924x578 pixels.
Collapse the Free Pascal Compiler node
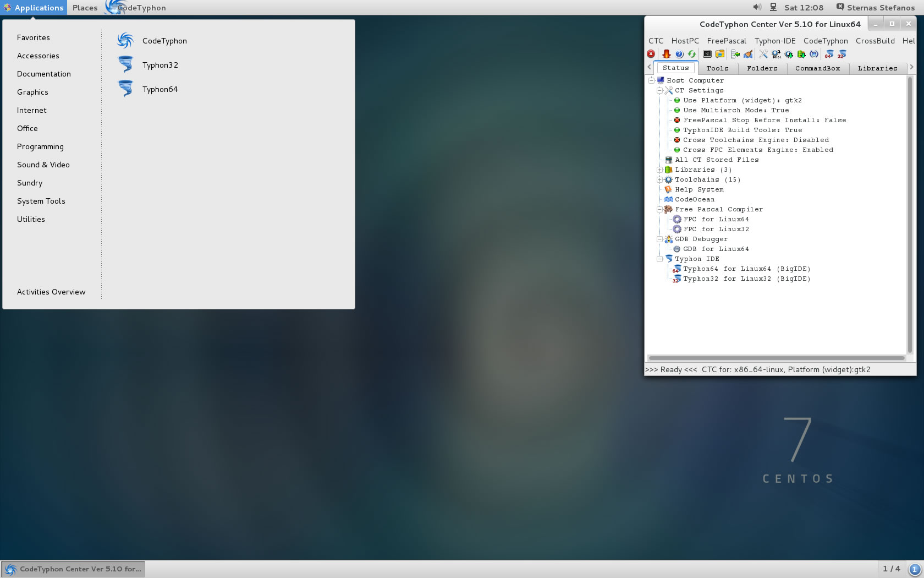(659, 209)
